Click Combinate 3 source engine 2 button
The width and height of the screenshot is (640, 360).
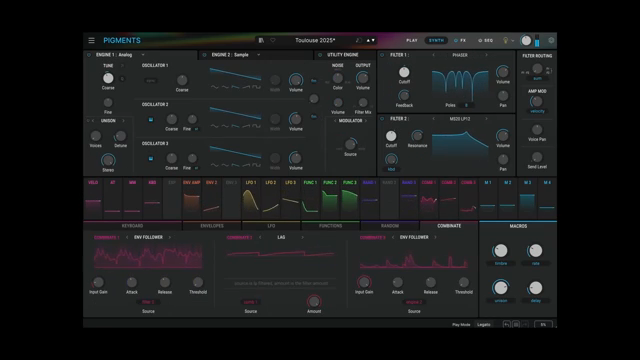click(414, 302)
